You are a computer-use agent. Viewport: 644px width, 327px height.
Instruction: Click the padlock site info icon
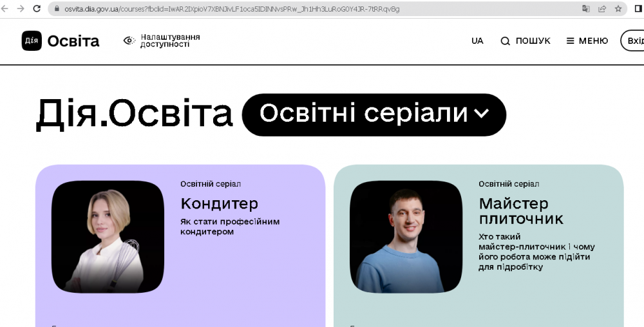[x=56, y=9]
